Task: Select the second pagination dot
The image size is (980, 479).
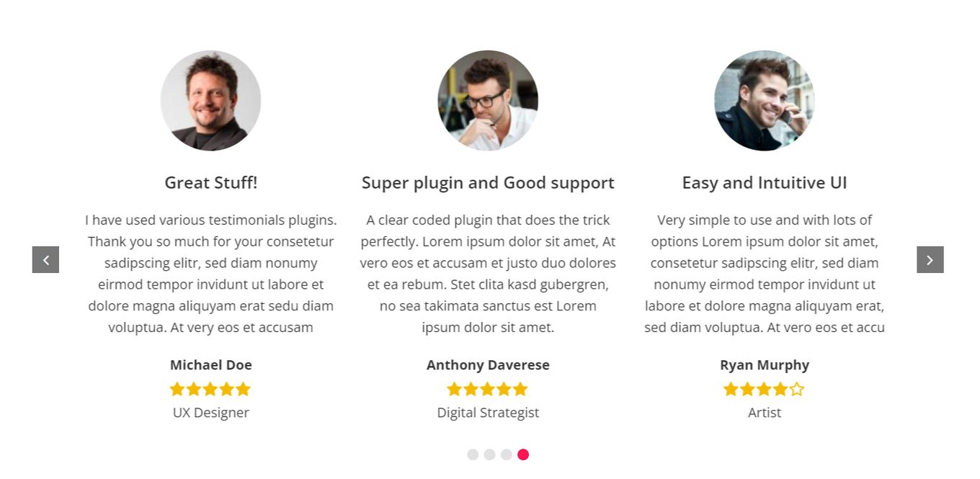Action: [x=489, y=455]
